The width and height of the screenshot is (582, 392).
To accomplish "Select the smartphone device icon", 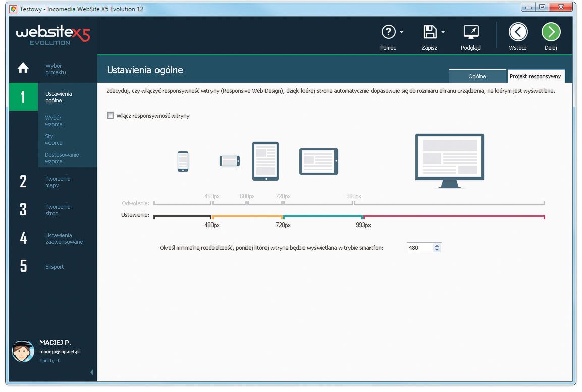I will pos(183,161).
